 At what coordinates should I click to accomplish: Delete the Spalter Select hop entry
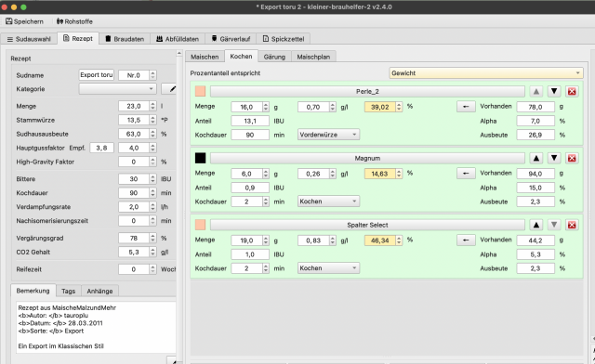coord(572,225)
